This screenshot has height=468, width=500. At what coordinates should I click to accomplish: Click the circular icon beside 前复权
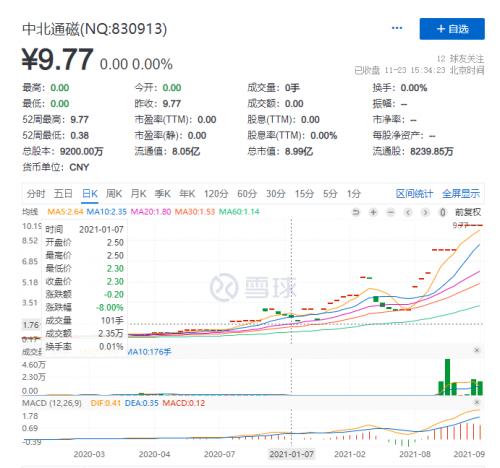(x=442, y=212)
